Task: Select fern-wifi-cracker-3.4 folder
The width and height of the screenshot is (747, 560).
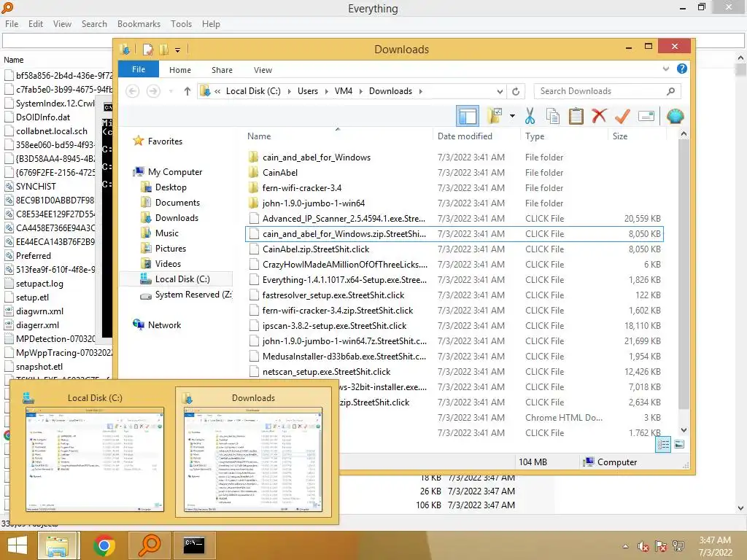Action: [301, 187]
